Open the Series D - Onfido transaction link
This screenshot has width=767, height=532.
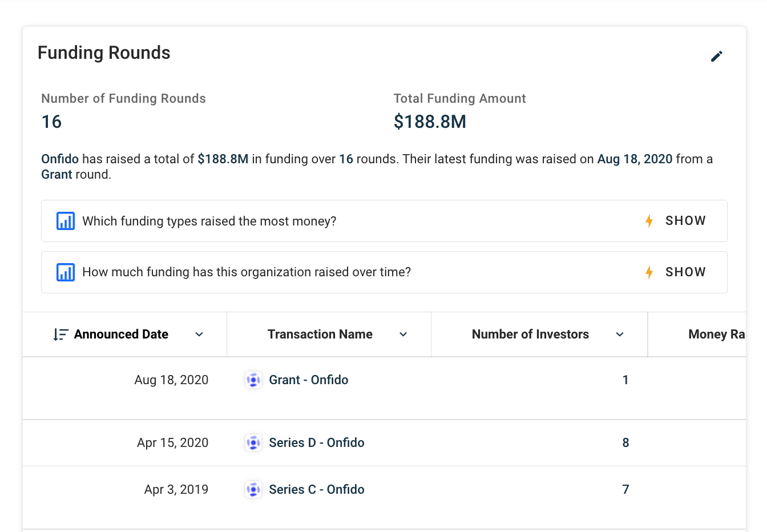317,442
